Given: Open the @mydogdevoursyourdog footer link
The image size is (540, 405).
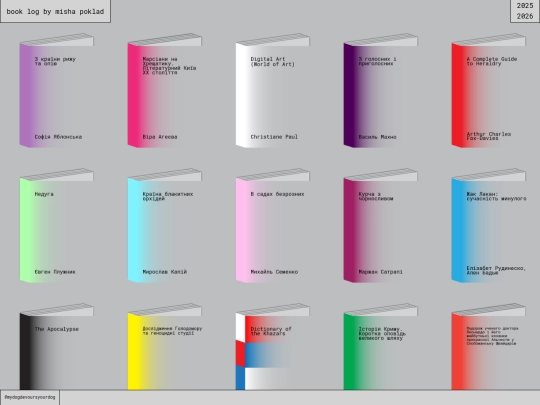Looking at the screenshot, I should pyautogui.click(x=30, y=397).
